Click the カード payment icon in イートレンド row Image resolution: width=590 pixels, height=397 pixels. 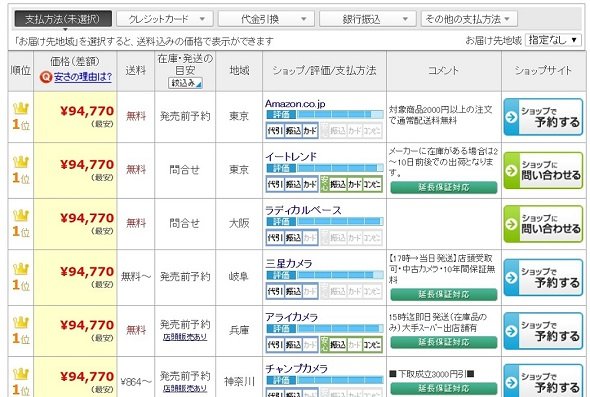tap(310, 184)
